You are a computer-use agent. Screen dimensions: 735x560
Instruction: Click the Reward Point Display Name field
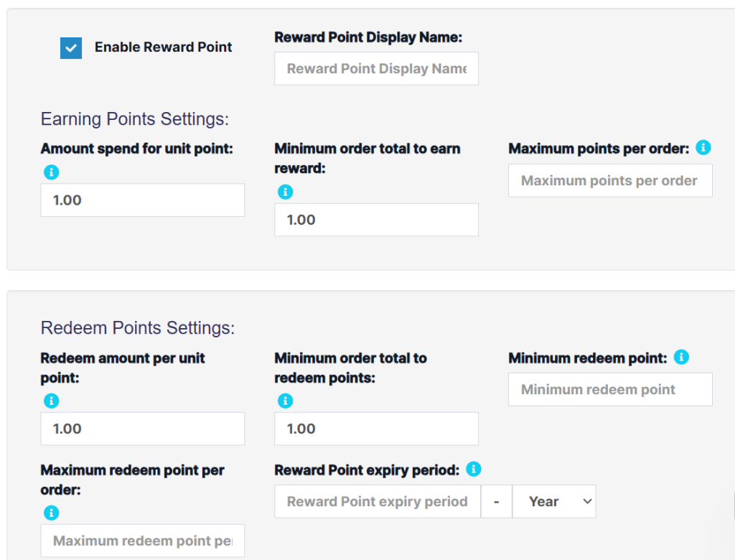(376, 69)
